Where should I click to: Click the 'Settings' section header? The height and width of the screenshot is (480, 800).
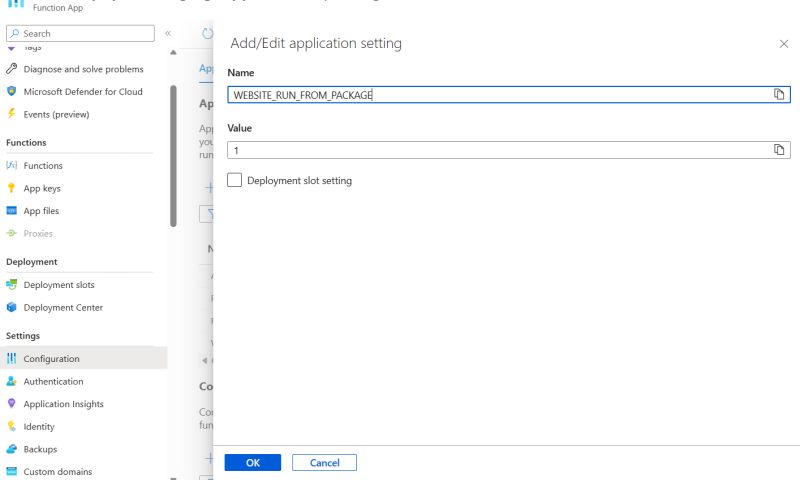coord(23,336)
